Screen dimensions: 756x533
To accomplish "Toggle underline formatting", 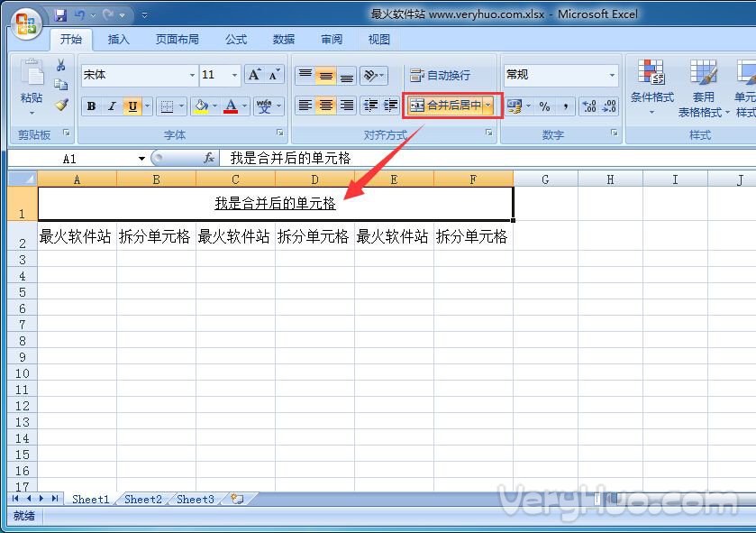I will 132,106.
